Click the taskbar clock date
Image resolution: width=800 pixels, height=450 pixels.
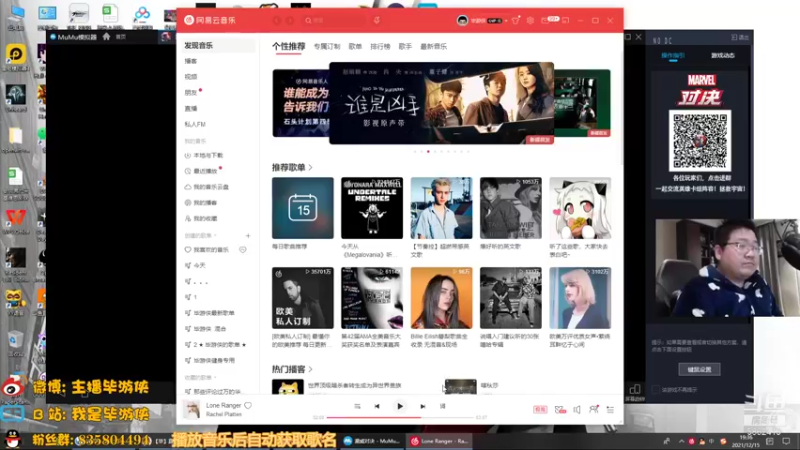[745, 441]
